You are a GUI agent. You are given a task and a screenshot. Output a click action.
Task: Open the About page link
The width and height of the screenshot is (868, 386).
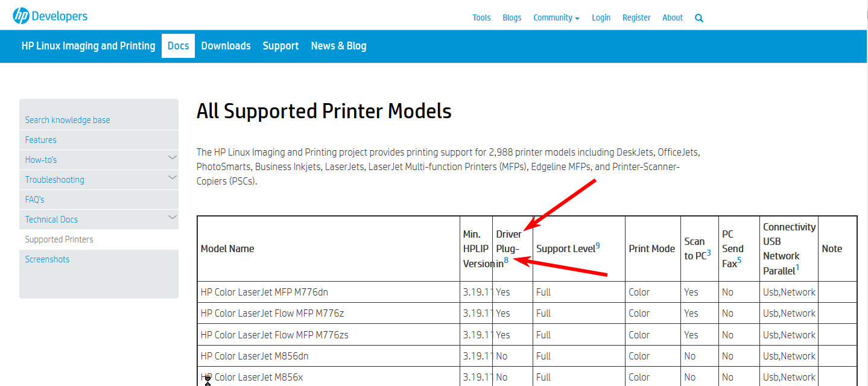(673, 17)
